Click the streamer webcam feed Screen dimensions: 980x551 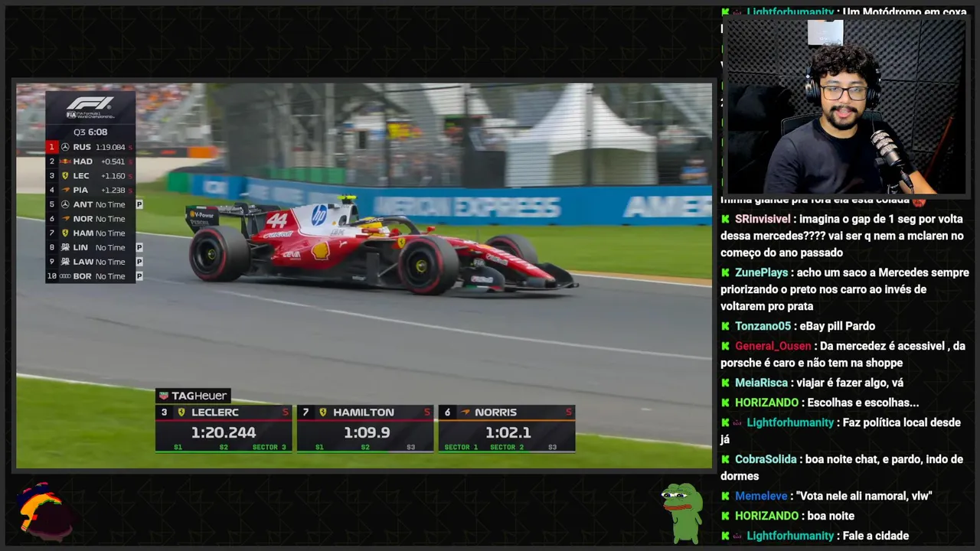tap(845, 106)
